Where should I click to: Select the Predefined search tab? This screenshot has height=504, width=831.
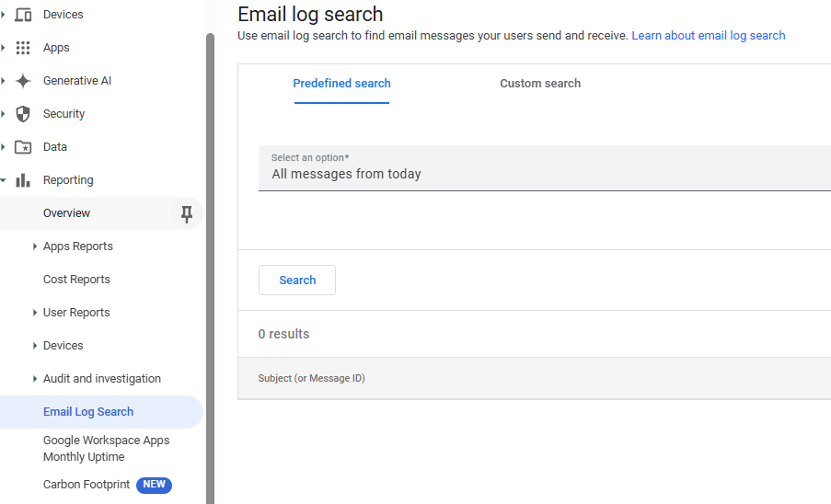point(341,84)
